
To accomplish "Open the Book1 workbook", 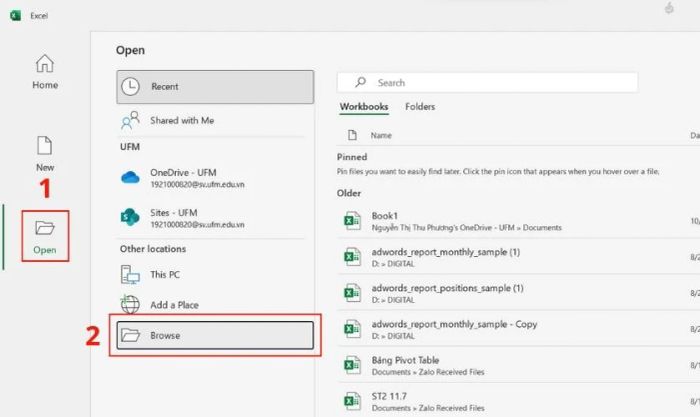I will (x=518, y=221).
